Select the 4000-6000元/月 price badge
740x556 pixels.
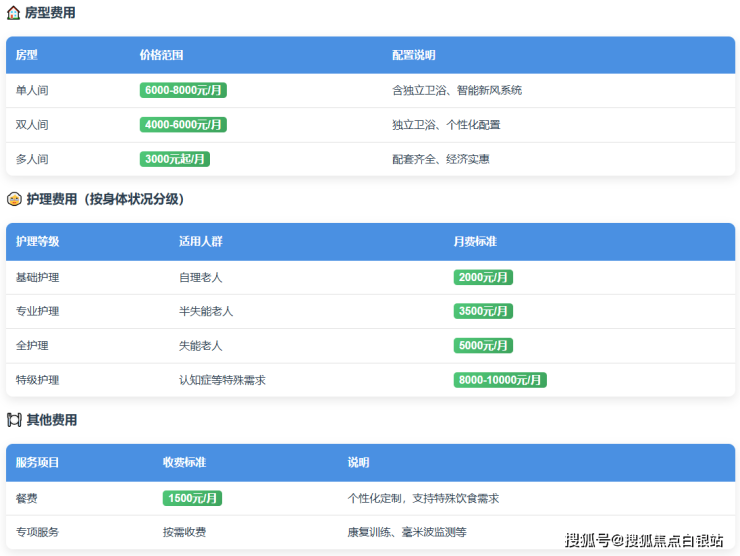[183, 125]
